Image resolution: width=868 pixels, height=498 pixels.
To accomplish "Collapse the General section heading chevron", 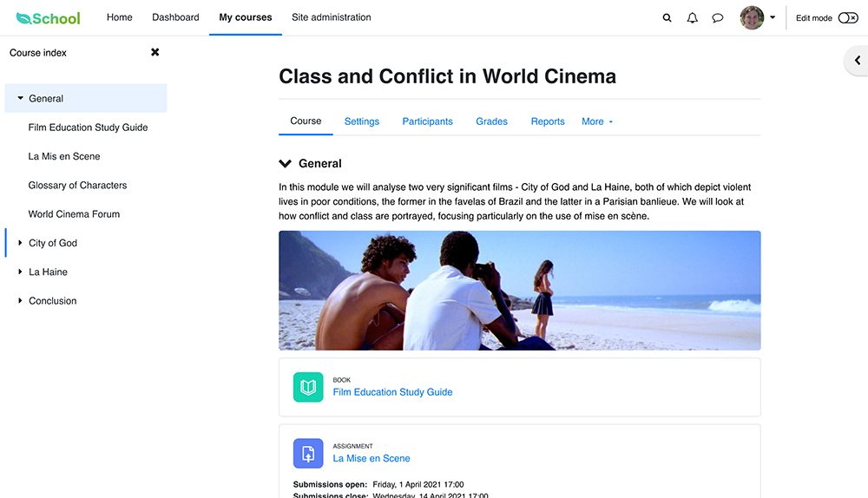I will (285, 163).
